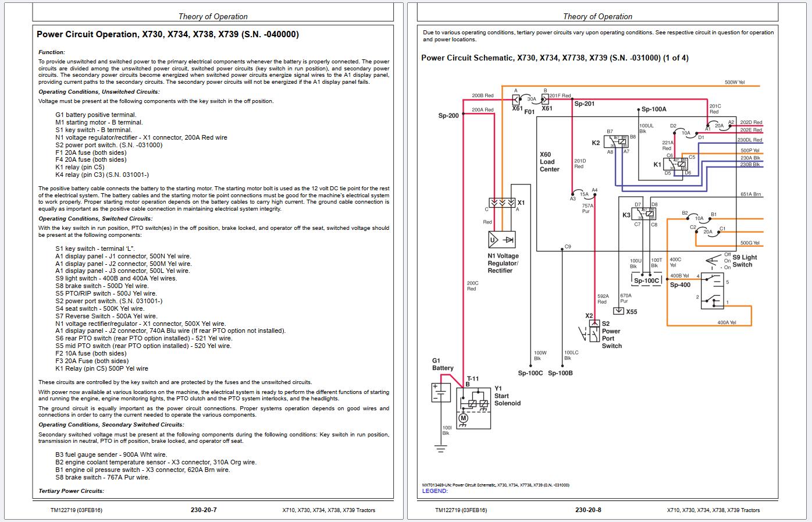The width and height of the screenshot is (812, 522).
Task: Click the line "S1 key switch - terminal 'L'."
Action: pyautogui.click(x=95, y=248)
